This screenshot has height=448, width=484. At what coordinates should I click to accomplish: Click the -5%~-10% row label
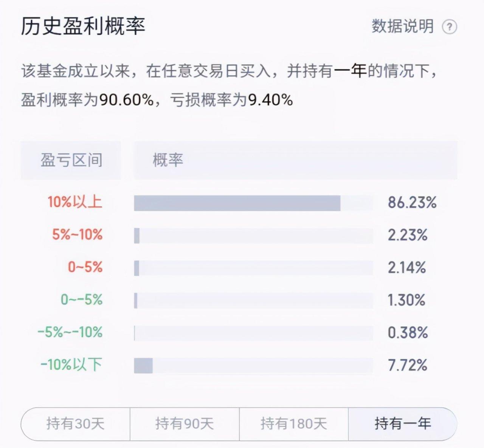70,332
